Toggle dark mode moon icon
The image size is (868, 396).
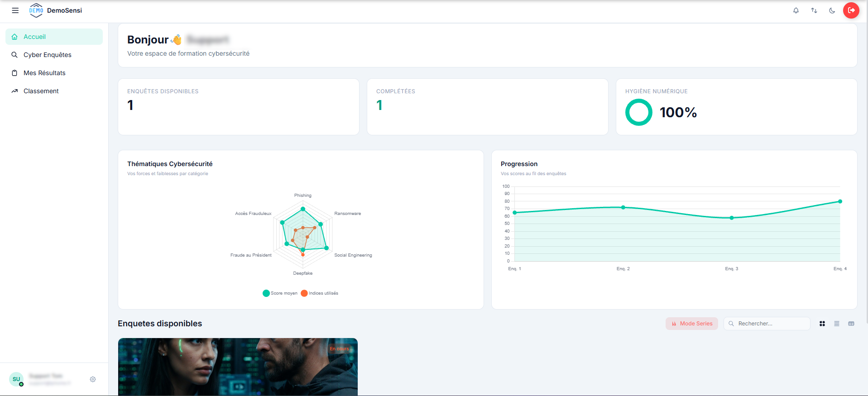point(832,10)
